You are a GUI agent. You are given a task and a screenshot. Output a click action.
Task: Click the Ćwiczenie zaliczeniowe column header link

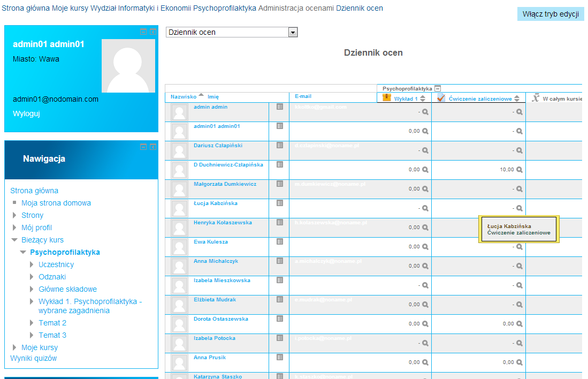click(480, 98)
